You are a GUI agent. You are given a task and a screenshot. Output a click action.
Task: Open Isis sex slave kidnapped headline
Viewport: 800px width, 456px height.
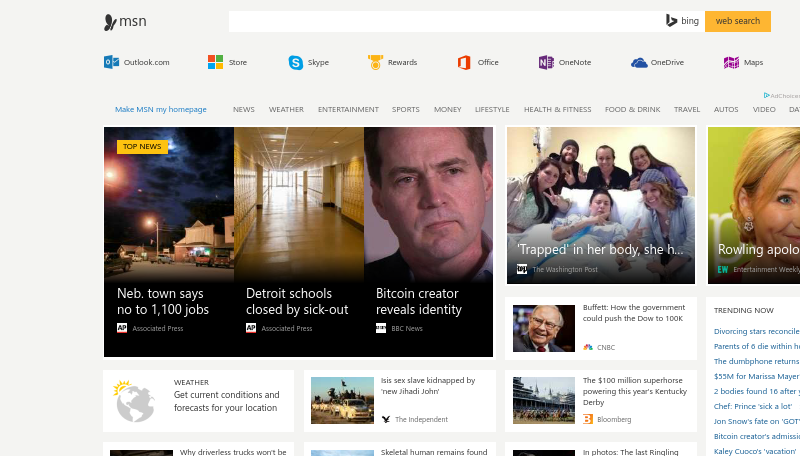coord(428,386)
